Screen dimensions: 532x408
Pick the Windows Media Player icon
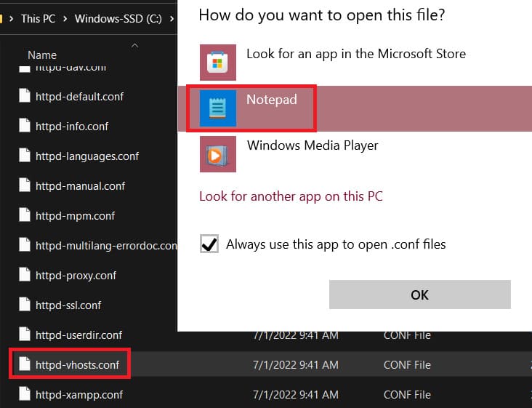(x=218, y=154)
